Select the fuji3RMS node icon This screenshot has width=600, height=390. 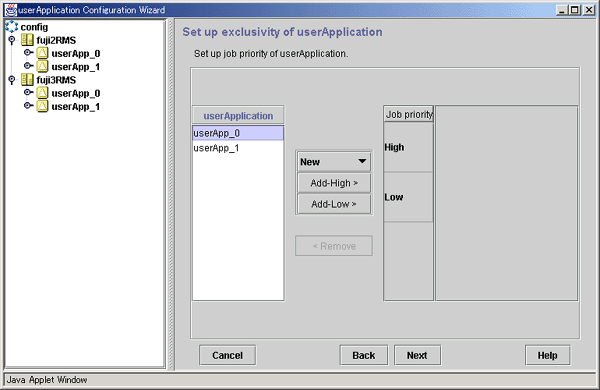pyautogui.click(x=27, y=80)
